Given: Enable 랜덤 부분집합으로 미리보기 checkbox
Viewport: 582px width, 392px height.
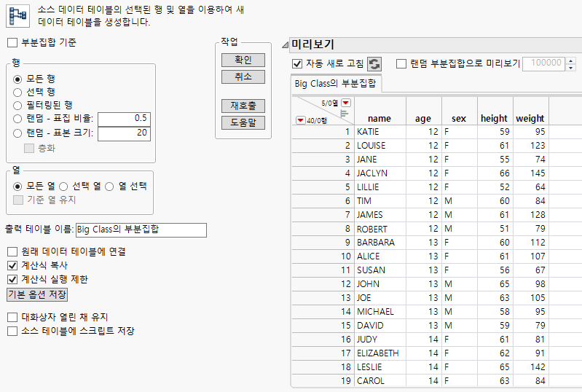Looking at the screenshot, I should point(401,64).
